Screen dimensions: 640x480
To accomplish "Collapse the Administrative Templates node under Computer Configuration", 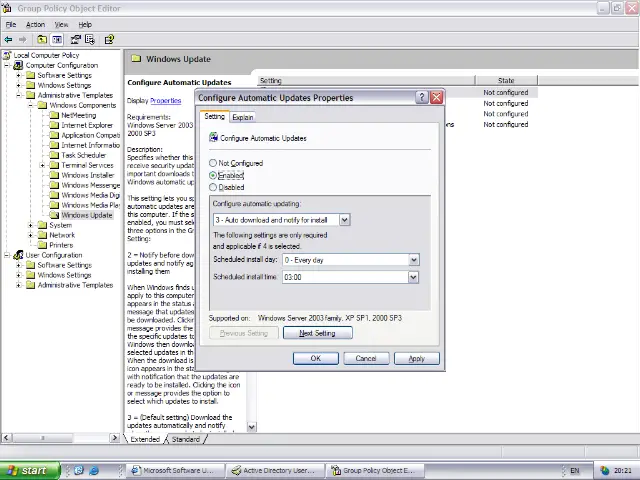I will [19, 96].
